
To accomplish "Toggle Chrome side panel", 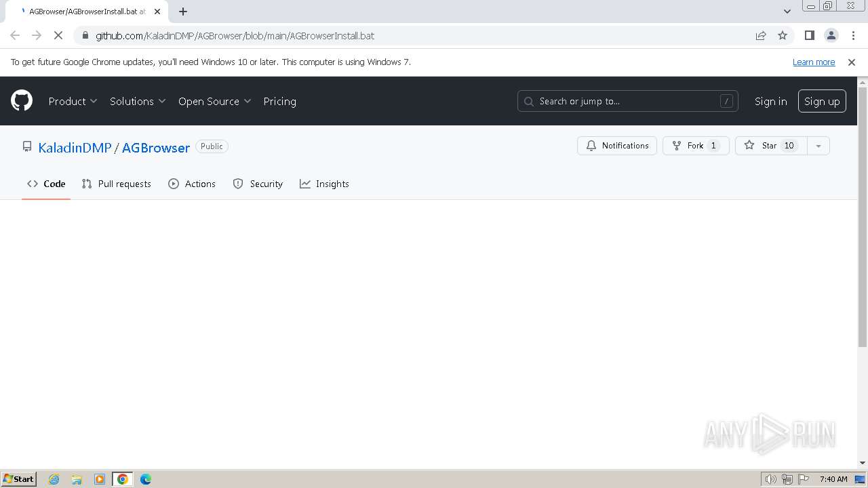I will coord(809,35).
